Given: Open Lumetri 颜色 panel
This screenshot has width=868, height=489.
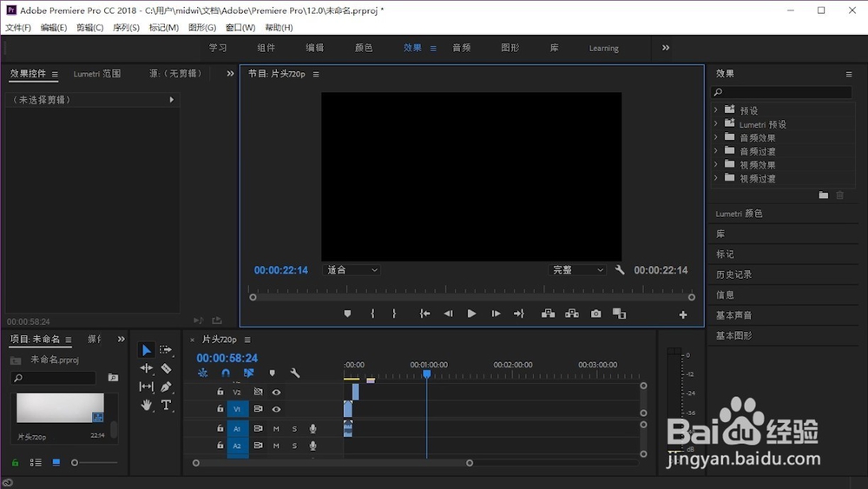Looking at the screenshot, I should (739, 214).
